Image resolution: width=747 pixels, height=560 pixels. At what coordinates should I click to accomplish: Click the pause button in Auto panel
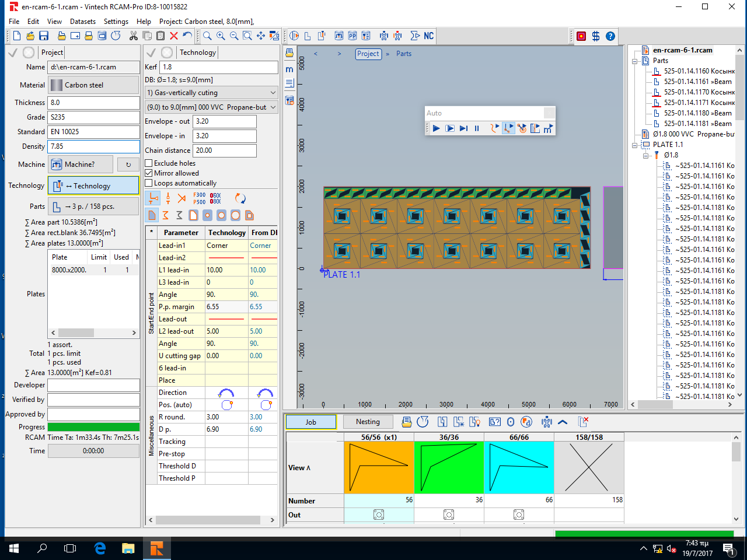(477, 128)
